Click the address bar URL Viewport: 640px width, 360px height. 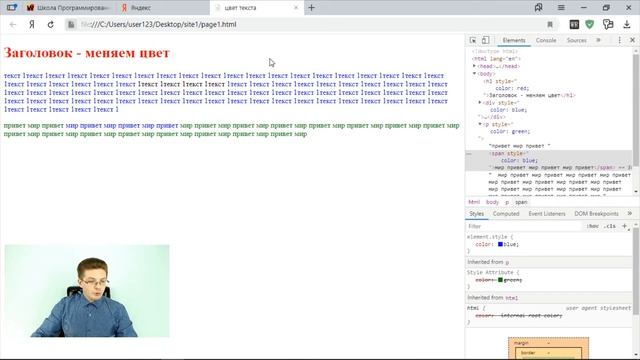tap(158, 24)
